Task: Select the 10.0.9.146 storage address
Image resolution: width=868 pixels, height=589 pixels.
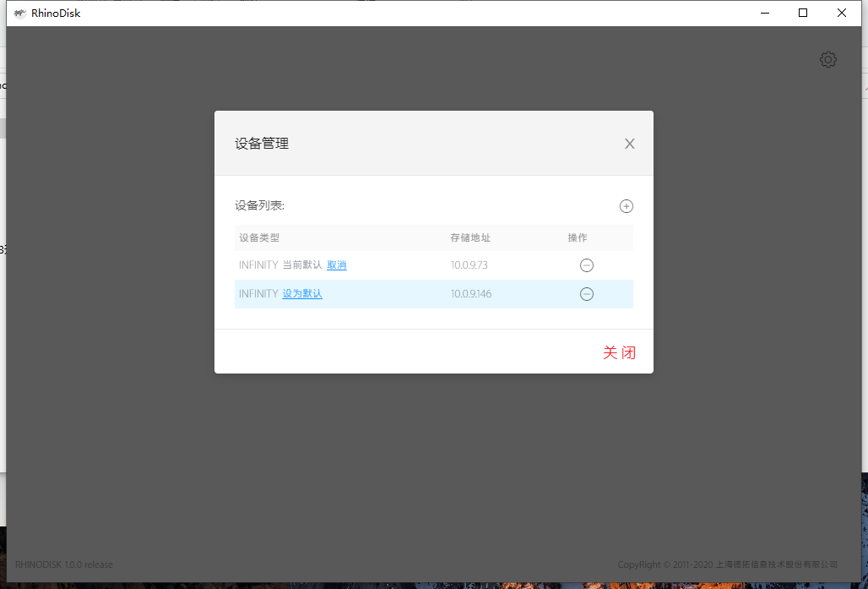Action: 471,294
